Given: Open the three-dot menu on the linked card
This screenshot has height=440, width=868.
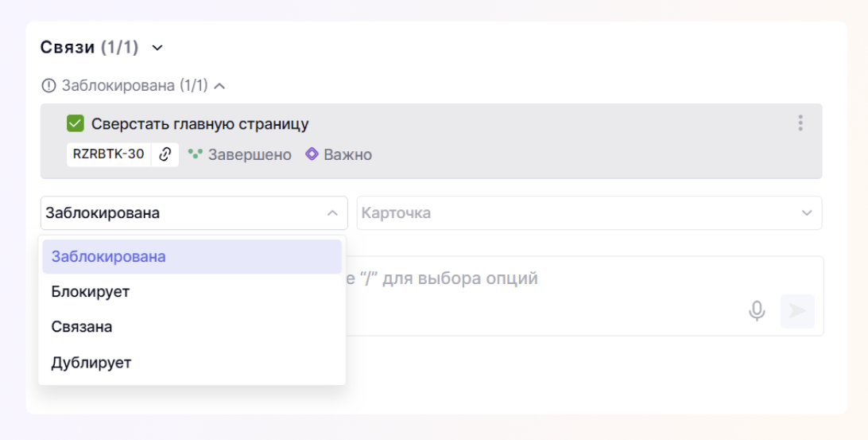Looking at the screenshot, I should (x=800, y=123).
